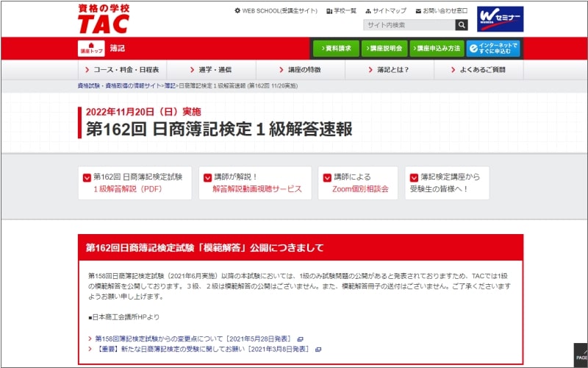Click the building icon beside 学校一覧
The height and width of the screenshot is (368, 588).
[x=329, y=11]
